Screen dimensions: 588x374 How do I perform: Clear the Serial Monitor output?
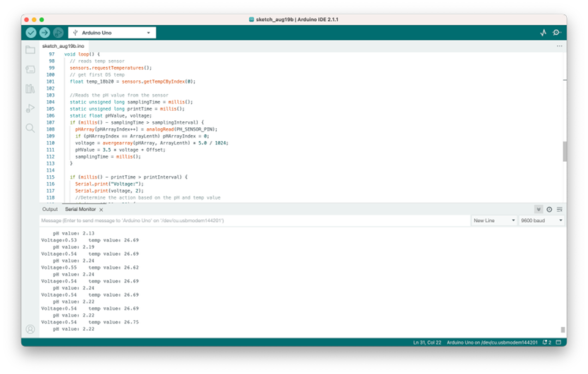pyautogui.click(x=560, y=209)
